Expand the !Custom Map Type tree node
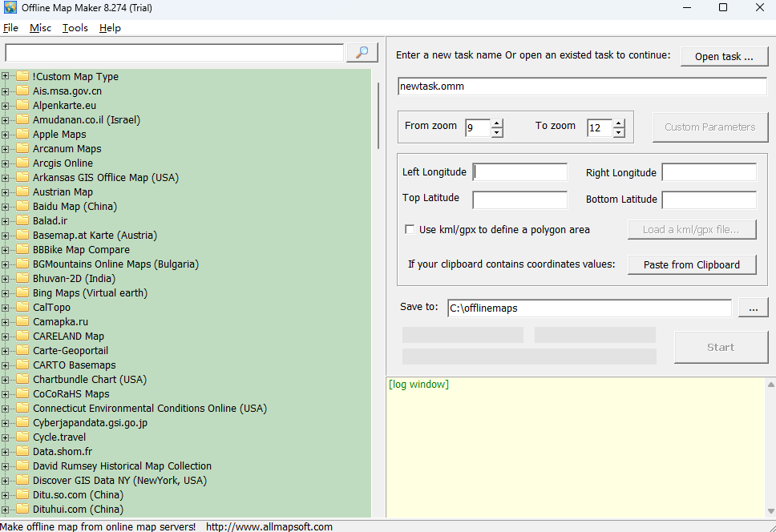 click(6, 77)
